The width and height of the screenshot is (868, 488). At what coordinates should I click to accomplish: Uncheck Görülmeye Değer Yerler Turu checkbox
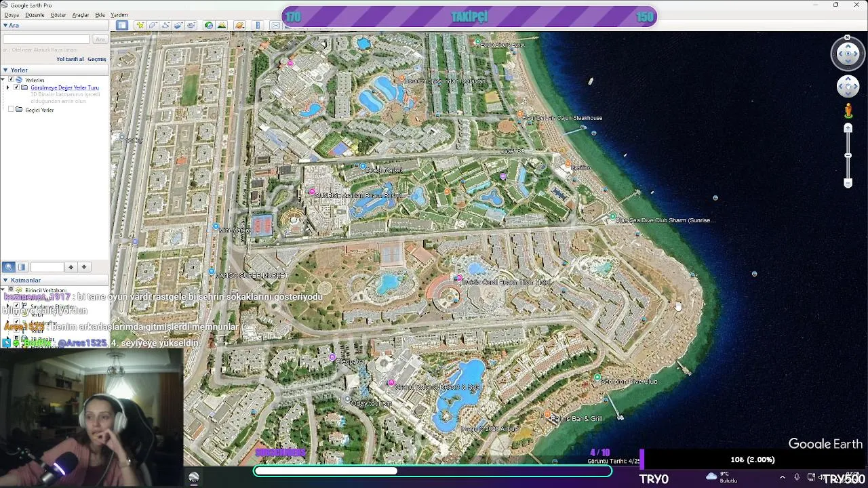(x=17, y=87)
